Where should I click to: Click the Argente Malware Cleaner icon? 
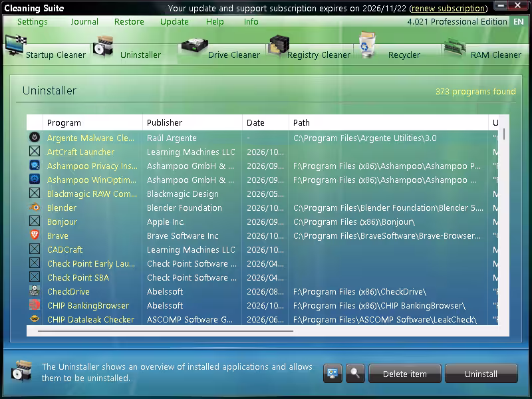coord(35,137)
